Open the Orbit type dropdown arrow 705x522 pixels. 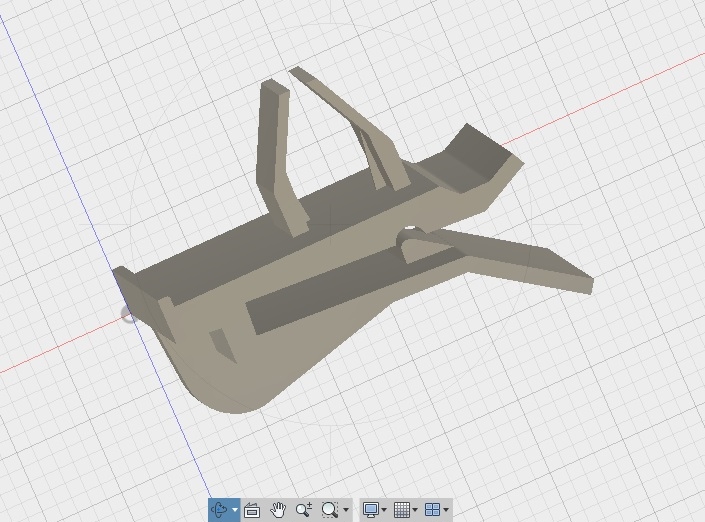click(235, 510)
